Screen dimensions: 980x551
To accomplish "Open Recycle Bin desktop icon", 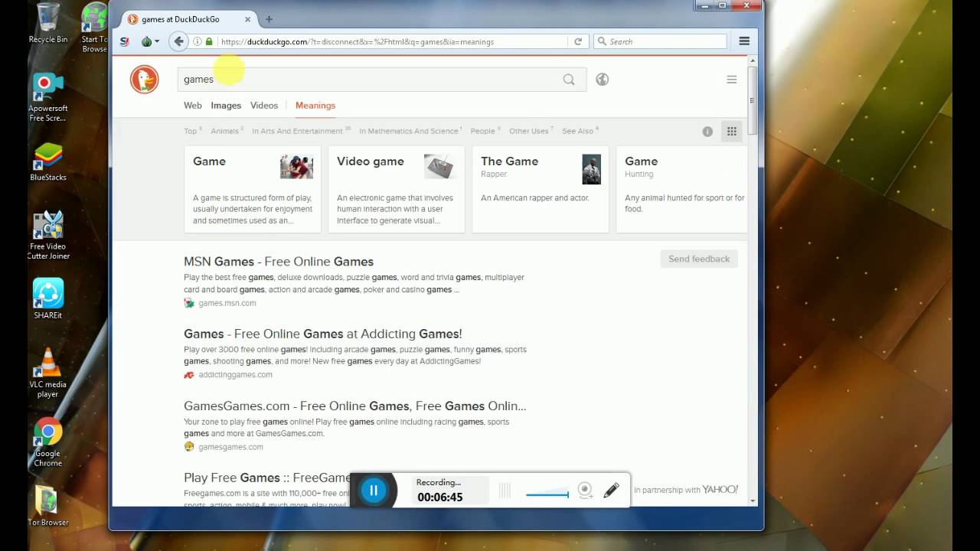I will coord(48,23).
